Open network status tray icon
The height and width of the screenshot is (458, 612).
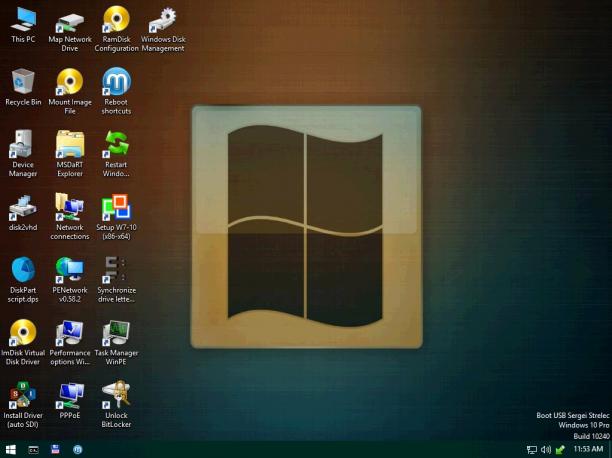coord(532,450)
